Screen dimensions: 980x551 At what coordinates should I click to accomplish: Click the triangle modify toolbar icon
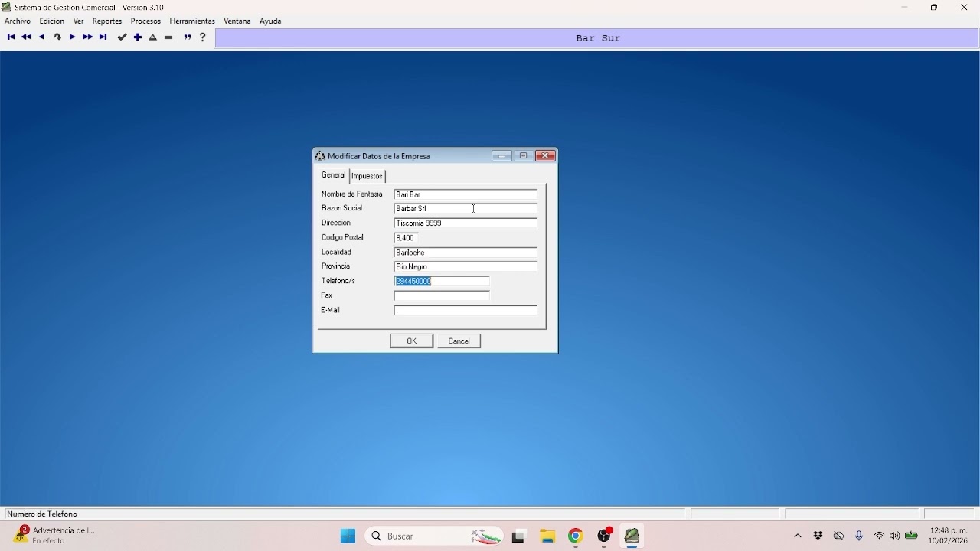point(153,37)
